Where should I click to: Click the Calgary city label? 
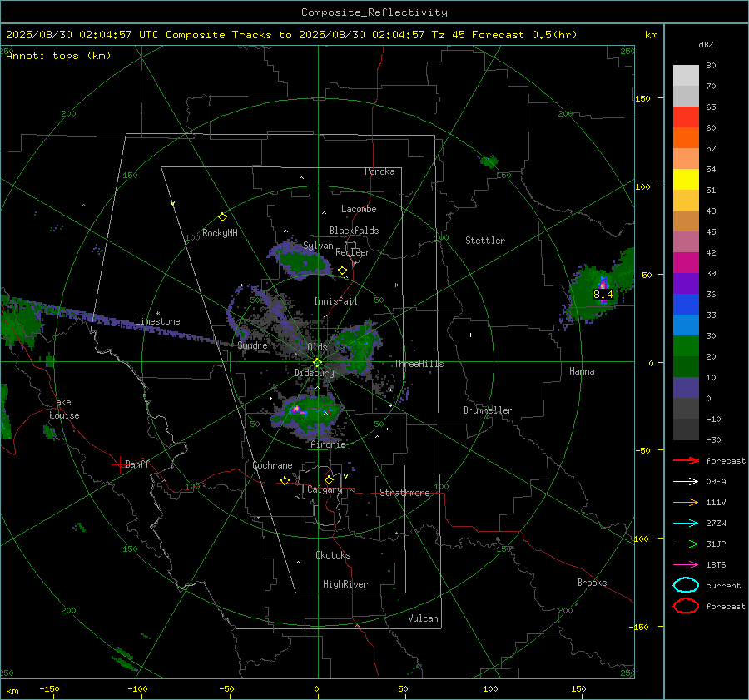point(325,489)
